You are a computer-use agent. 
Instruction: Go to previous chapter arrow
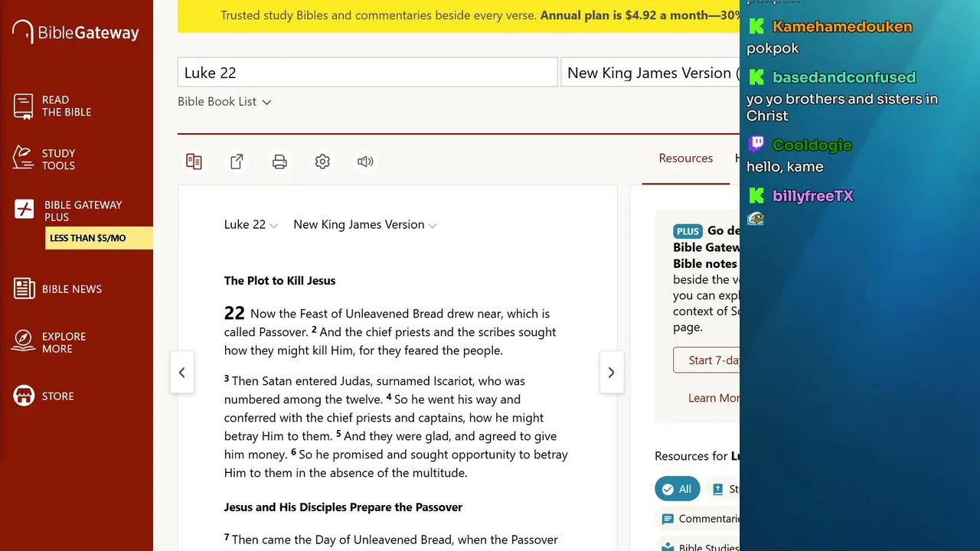[181, 373]
